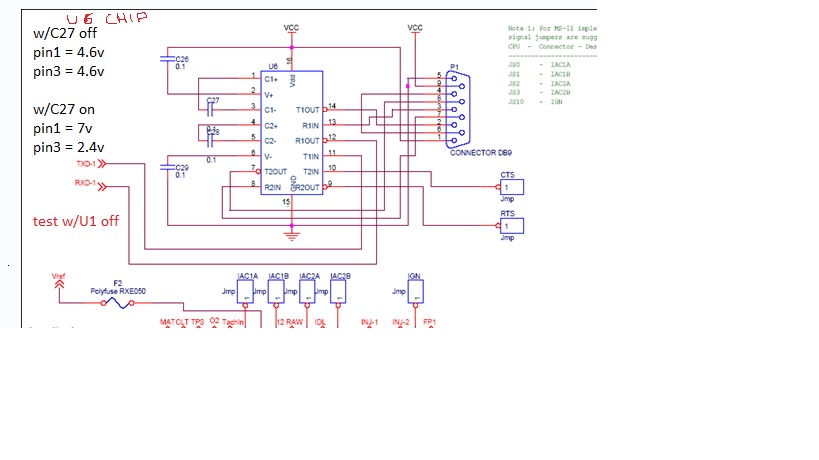Select the "pin1 = 4.6v" measurement line
Screen dimensions: 819x460
pos(68,52)
